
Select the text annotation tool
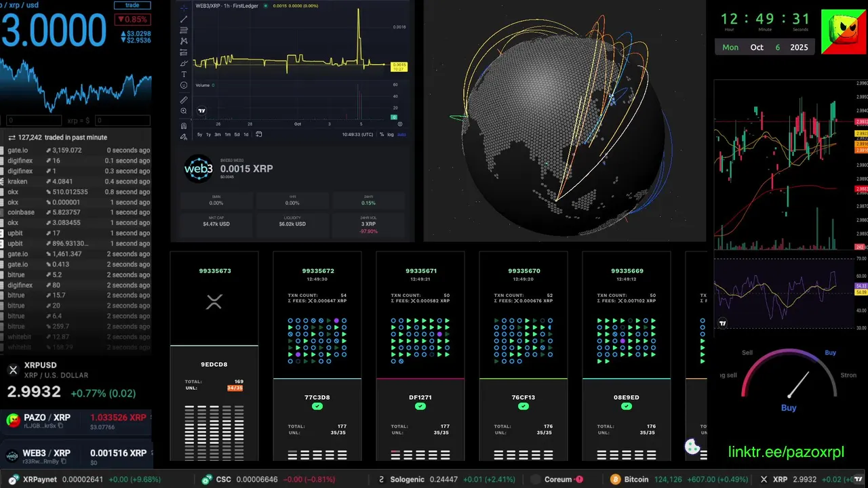[x=184, y=74]
